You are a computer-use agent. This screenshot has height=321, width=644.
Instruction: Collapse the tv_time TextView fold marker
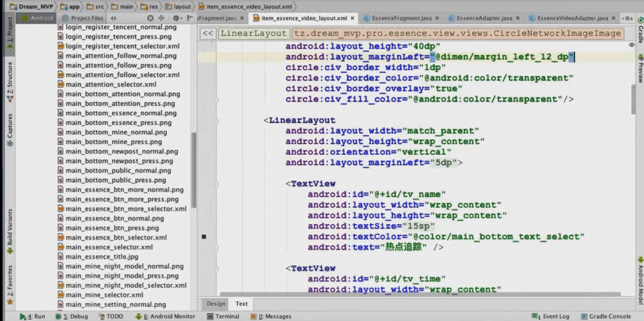216,268
